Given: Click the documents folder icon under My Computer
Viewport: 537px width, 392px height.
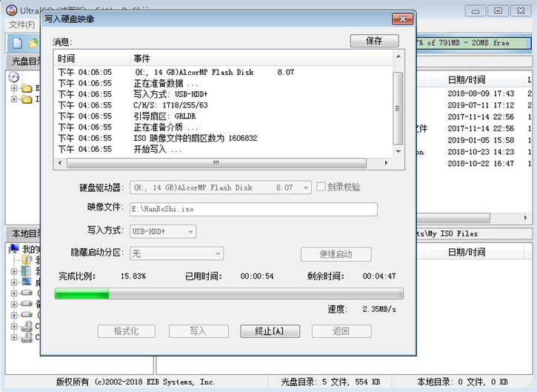Looking at the screenshot, I should pyautogui.click(x=27, y=260).
